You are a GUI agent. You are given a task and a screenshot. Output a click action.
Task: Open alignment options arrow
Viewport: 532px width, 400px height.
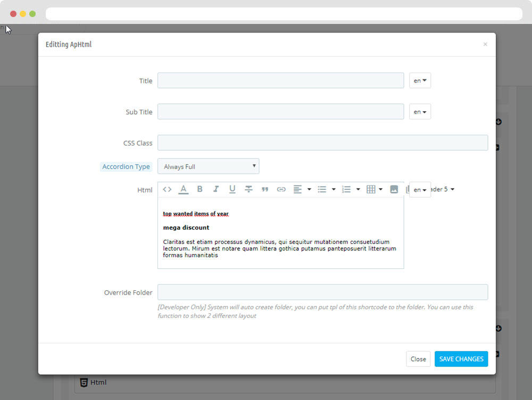point(309,190)
